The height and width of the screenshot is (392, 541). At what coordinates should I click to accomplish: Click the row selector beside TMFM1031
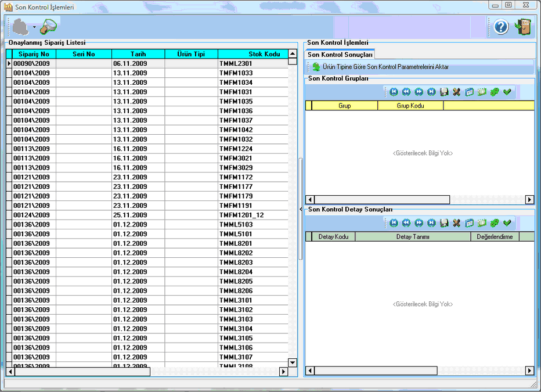pos(9,92)
